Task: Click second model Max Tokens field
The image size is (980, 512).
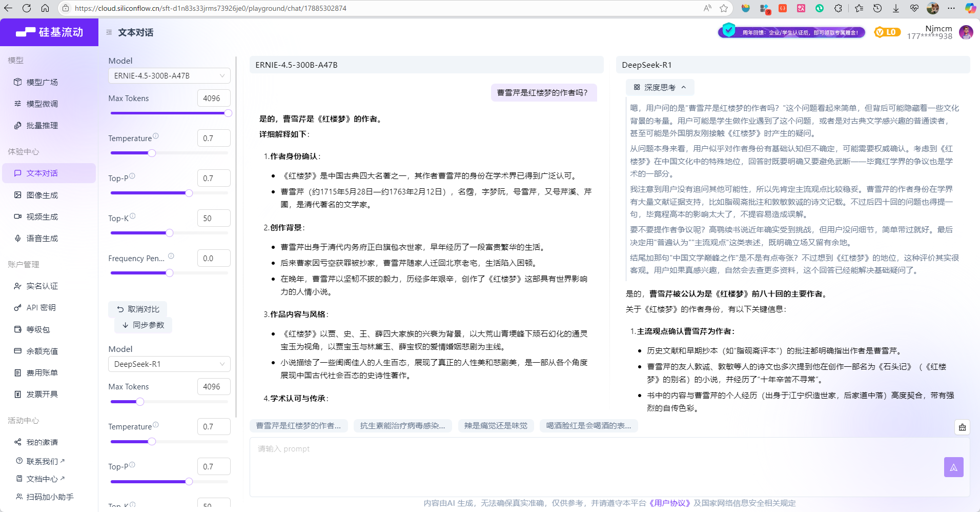Action: [214, 386]
